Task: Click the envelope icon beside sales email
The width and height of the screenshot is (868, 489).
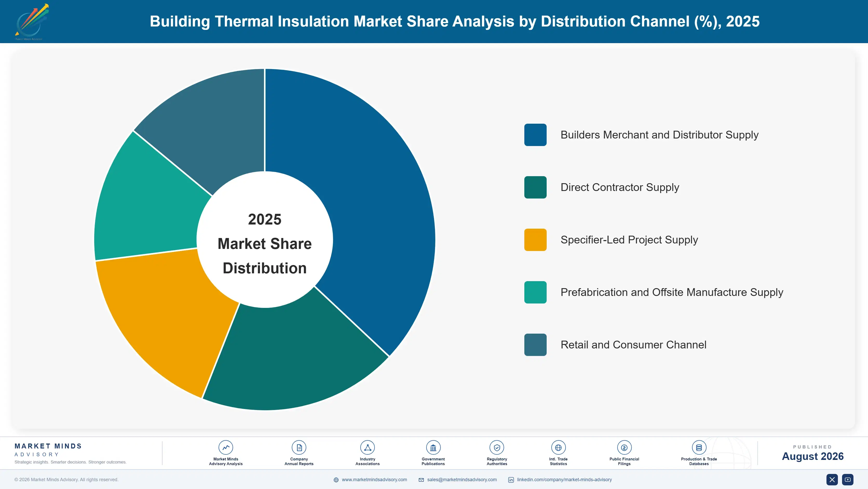Action: point(421,480)
